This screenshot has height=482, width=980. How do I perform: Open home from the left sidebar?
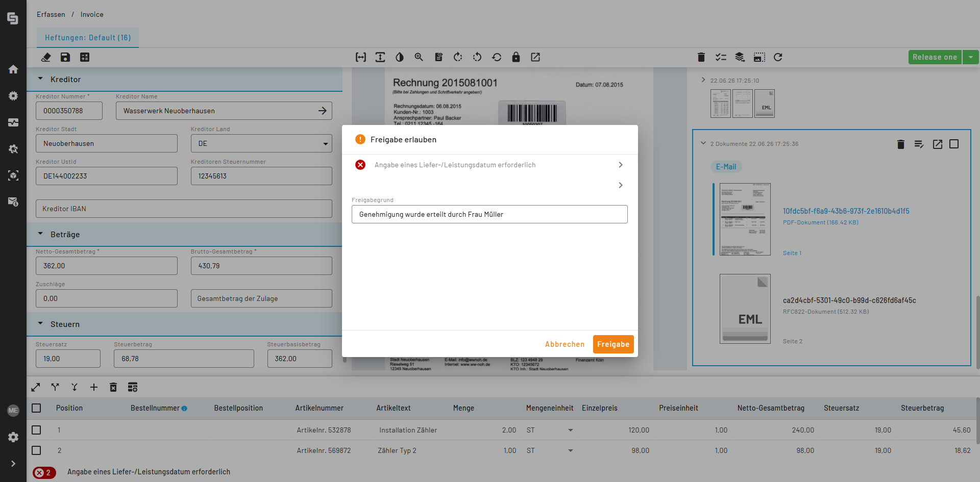coord(13,69)
